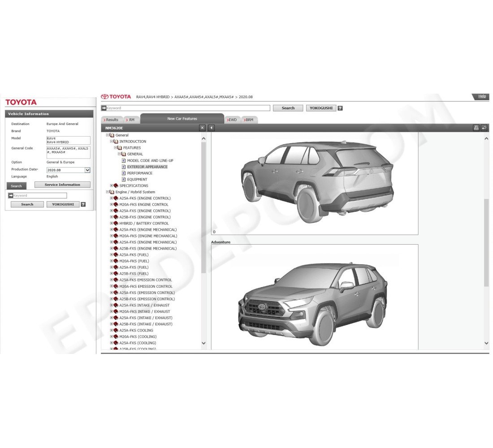The width and height of the screenshot is (493, 448).
Task: Expand the A25A-FXS (ENGINE CONTROL) node
Action: 111,211
